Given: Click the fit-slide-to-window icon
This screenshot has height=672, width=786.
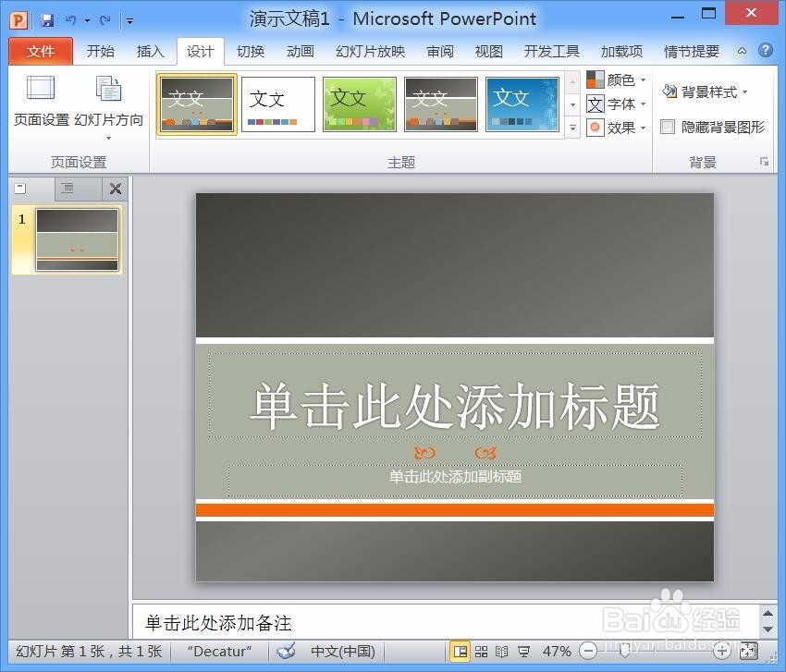Looking at the screenshot, I should pos(747,650).
